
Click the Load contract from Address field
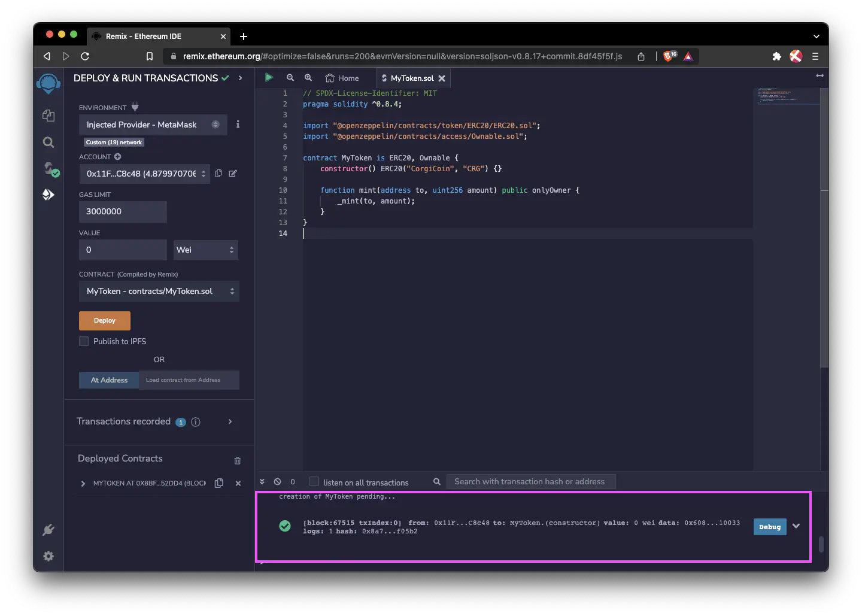(189, 380)
